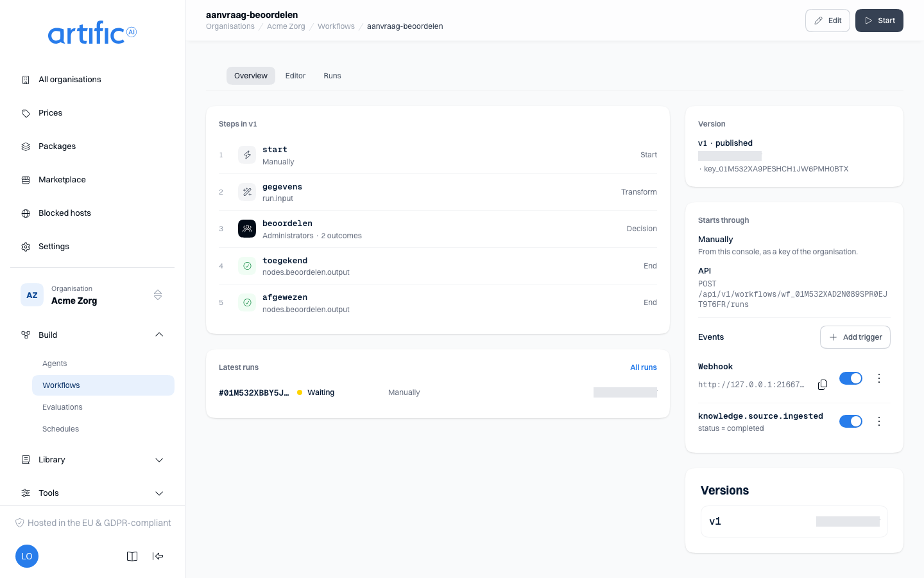Open the knowledge.source.ingested trigger options menu
924x578 pixels.
(879, 421)
